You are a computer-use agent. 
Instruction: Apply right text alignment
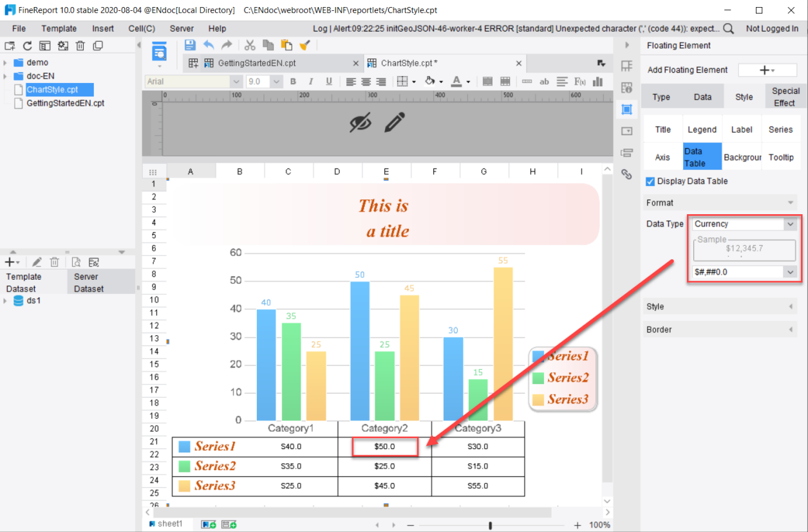381,82
